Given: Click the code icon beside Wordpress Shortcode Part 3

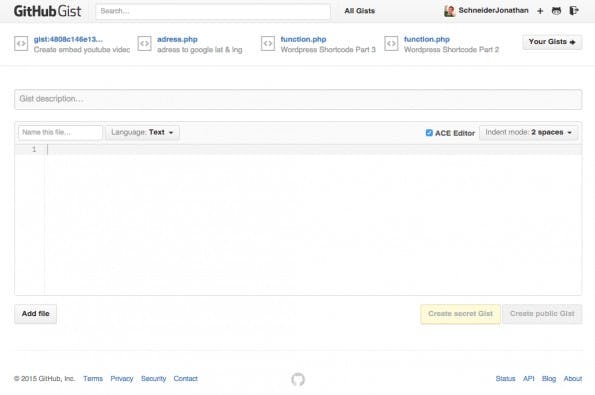Looking at the screenshot, I should point(268,44).
